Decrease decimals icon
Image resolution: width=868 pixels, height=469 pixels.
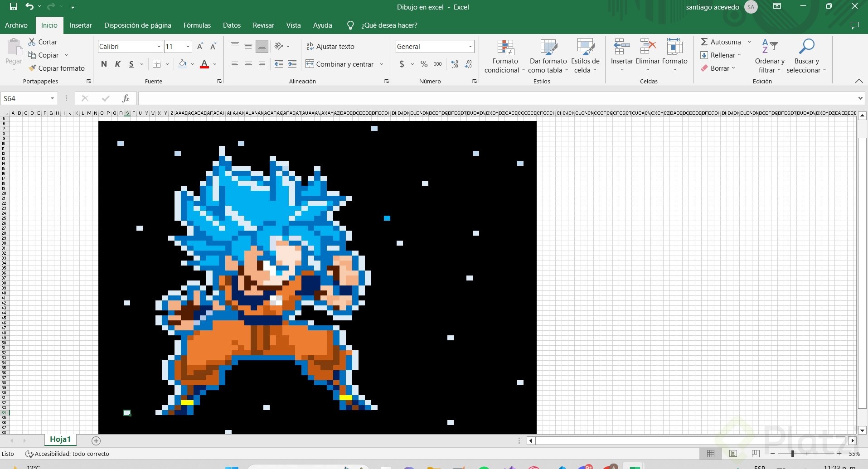[x=468, y=64]
